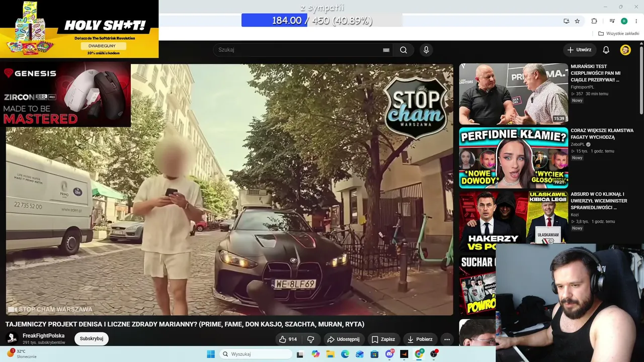Click the FightsportPL channel name

coord(582,87)
